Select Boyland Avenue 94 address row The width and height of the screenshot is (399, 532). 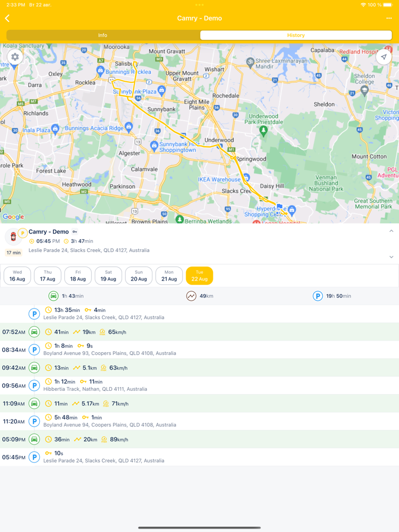pos(199,421)
